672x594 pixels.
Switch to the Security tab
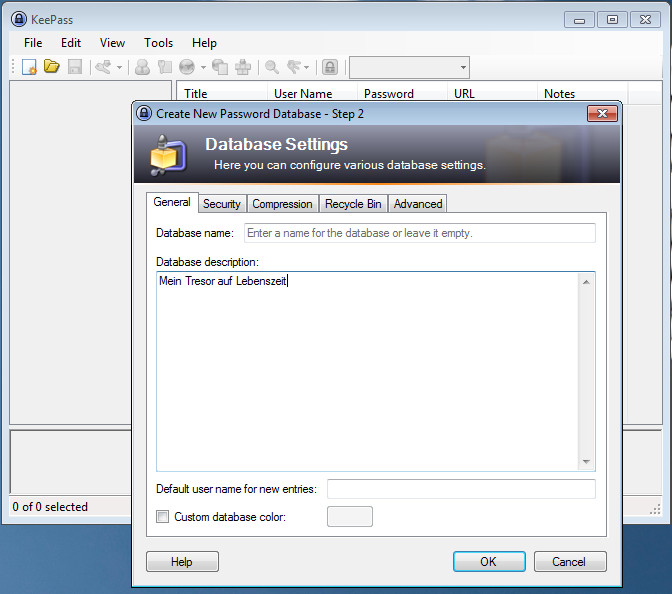pyautogui.click(x=222, y=204)
